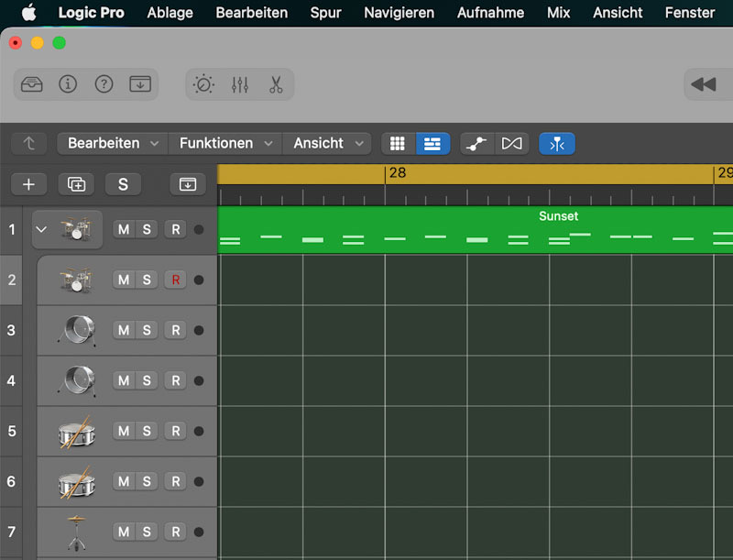
Task: Select the kick drum icon on track 3
Action: tap(78, 330)
